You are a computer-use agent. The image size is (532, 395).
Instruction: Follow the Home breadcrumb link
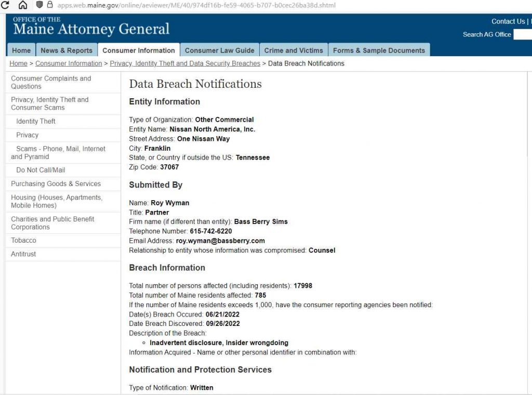18,63
